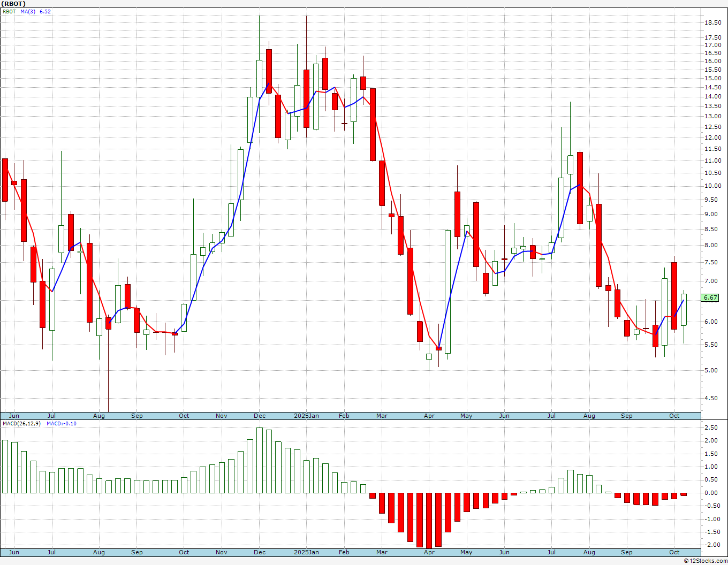
Task: Select the 16.50 price axis label
Action: (x=712, y=53)
